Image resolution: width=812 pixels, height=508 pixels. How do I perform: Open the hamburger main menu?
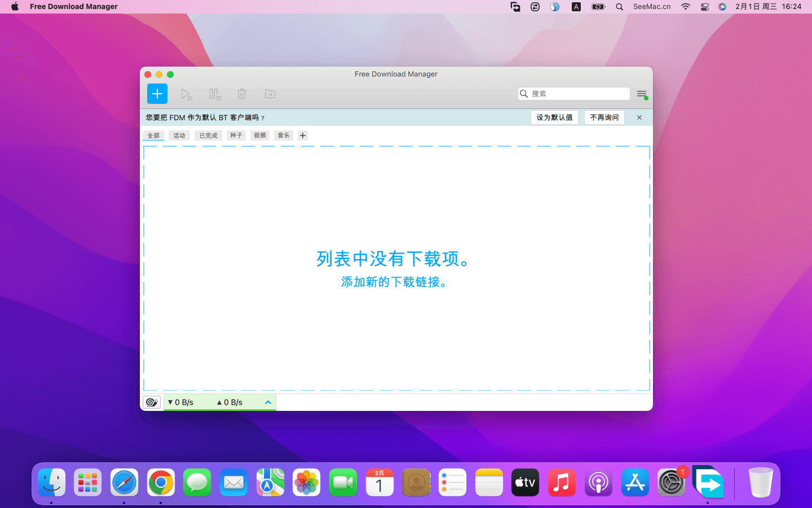[642, 94]
